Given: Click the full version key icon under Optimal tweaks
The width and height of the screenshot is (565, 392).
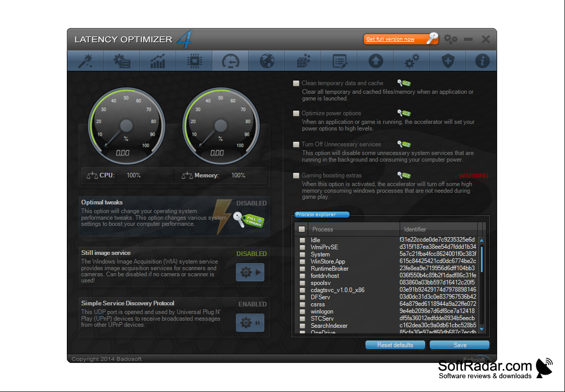Looking at the screenshot, I should pyautogui.click(x=249, y=220).
